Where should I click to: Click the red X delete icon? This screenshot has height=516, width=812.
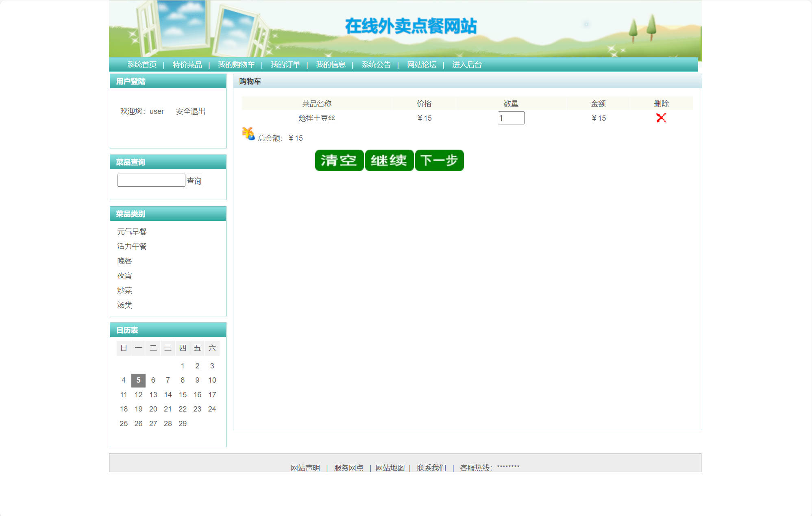661,118
